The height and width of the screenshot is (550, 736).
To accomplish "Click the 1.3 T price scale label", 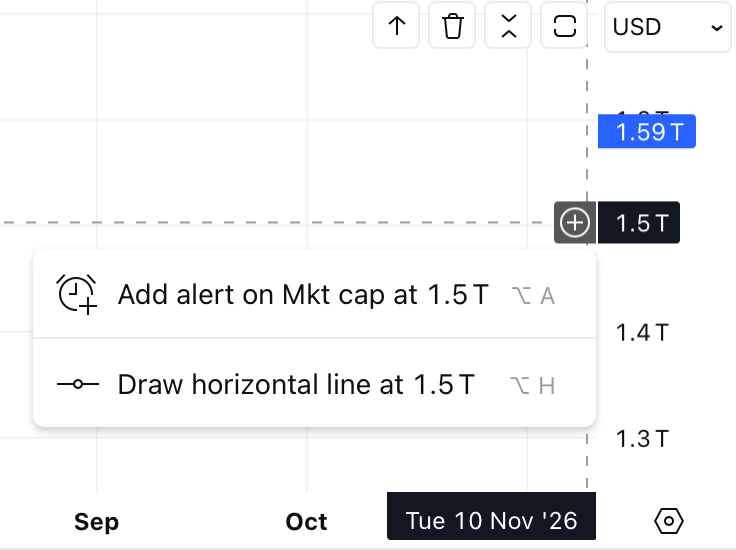I will 642,439.
